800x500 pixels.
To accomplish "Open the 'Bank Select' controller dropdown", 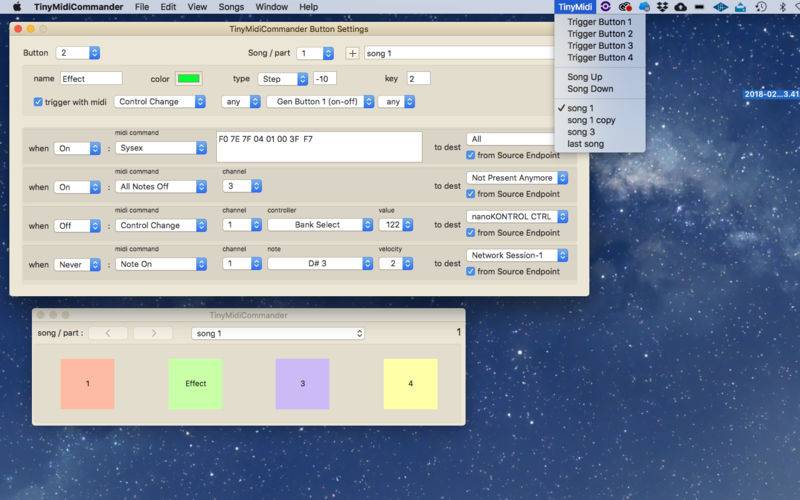I will tap(320, 224).
